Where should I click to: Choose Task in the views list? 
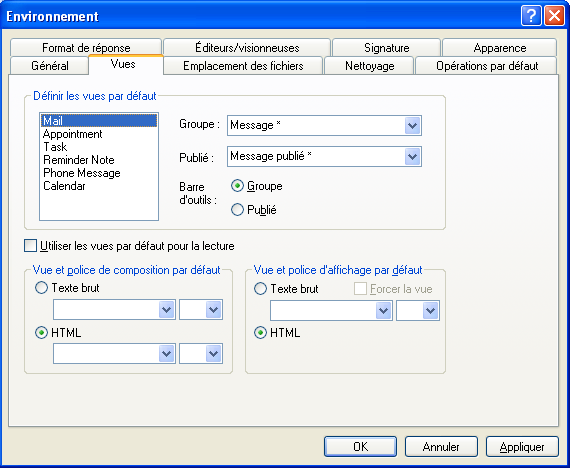pyautogui.click(x=99, y=147)
